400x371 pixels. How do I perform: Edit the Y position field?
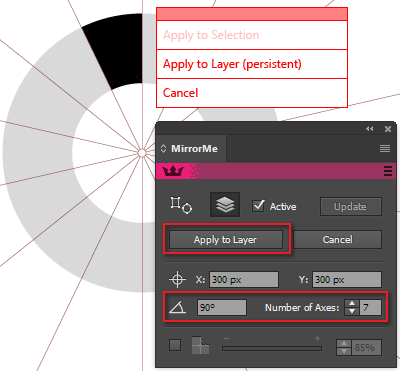(x=347, y=279)
